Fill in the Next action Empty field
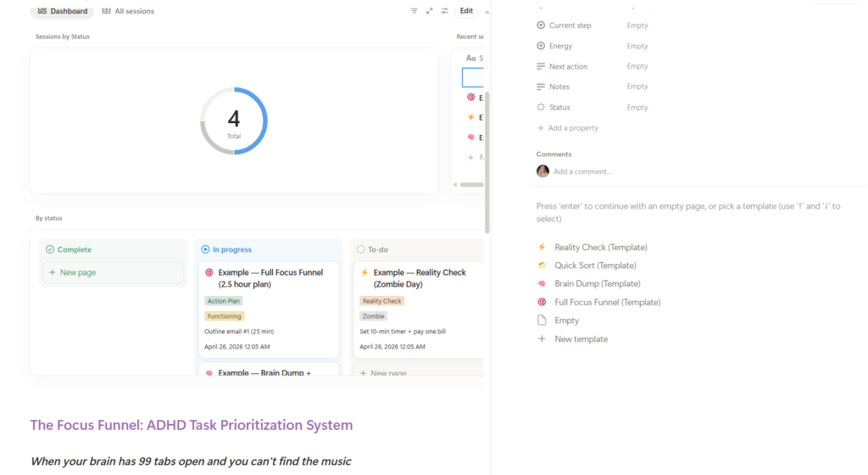 (637, 66)
